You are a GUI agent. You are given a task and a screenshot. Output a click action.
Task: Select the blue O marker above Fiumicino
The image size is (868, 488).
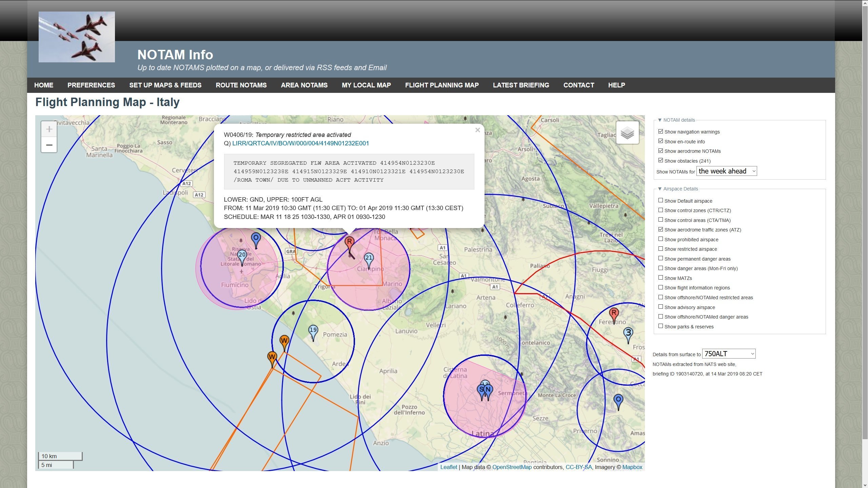click(256, 241)
